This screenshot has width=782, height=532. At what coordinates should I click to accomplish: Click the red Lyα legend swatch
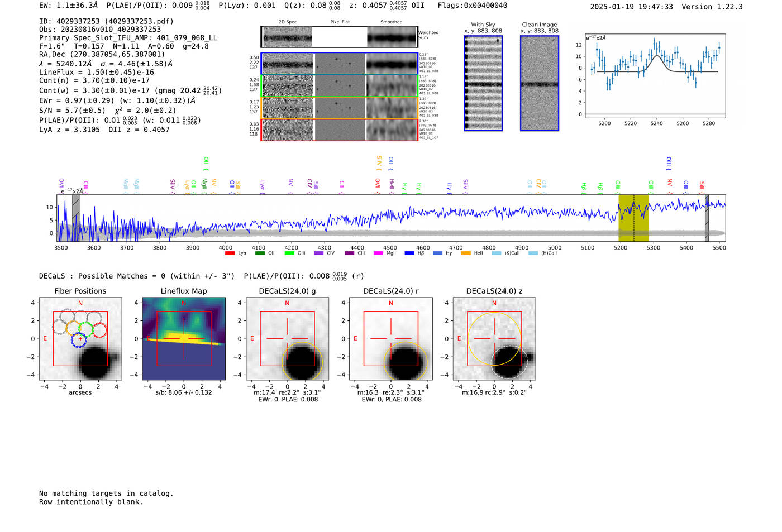tap(230, 253)
